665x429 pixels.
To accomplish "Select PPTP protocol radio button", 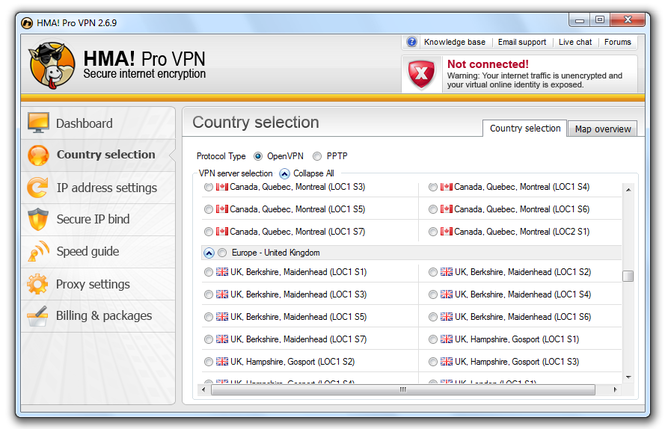I will click(x=317, y=156).
